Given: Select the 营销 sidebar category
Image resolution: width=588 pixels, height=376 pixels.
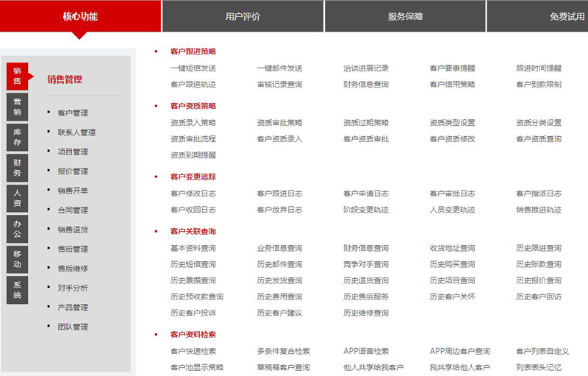Looking at the screenshot, I should [x=17, y=107].
